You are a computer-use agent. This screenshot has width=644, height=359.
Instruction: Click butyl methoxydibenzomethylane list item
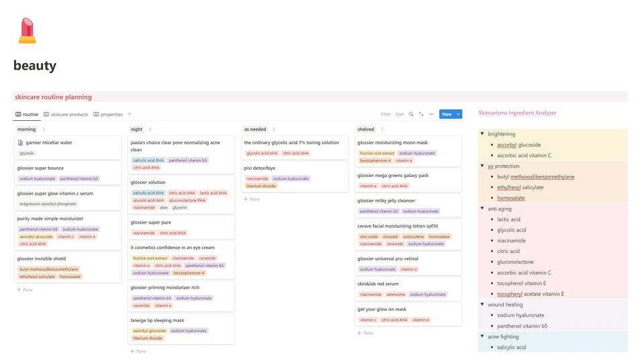(x=535, y=176)
